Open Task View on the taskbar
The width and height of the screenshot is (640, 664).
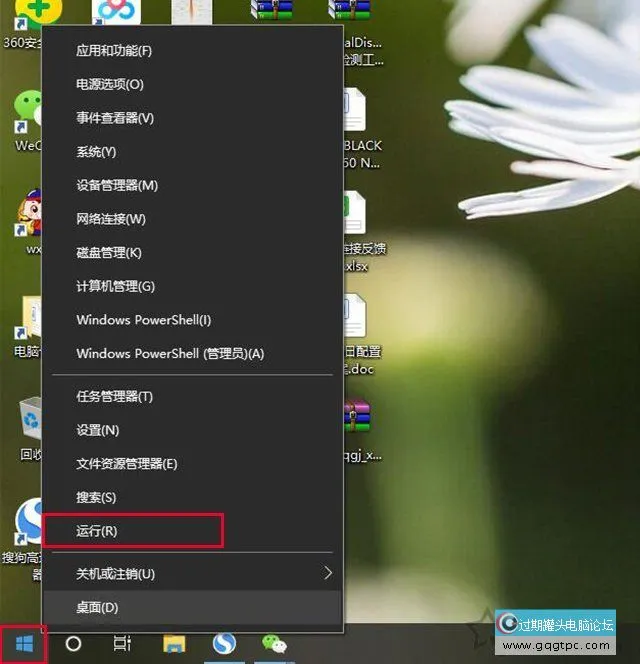point(122,644)
